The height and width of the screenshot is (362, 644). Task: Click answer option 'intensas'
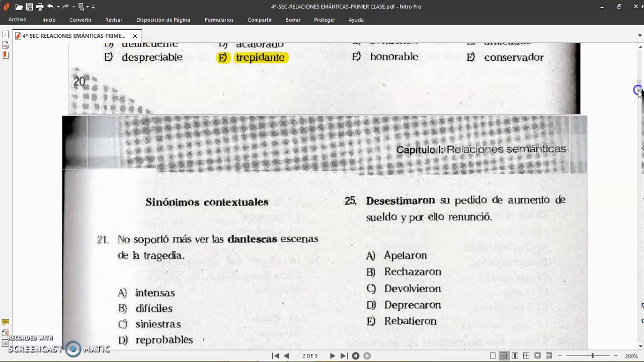coord(155,293)
